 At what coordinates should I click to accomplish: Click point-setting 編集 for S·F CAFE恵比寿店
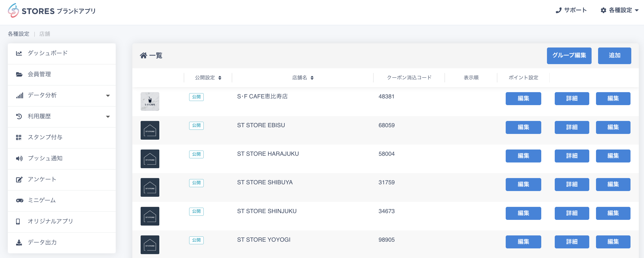(x=523, y=99)
